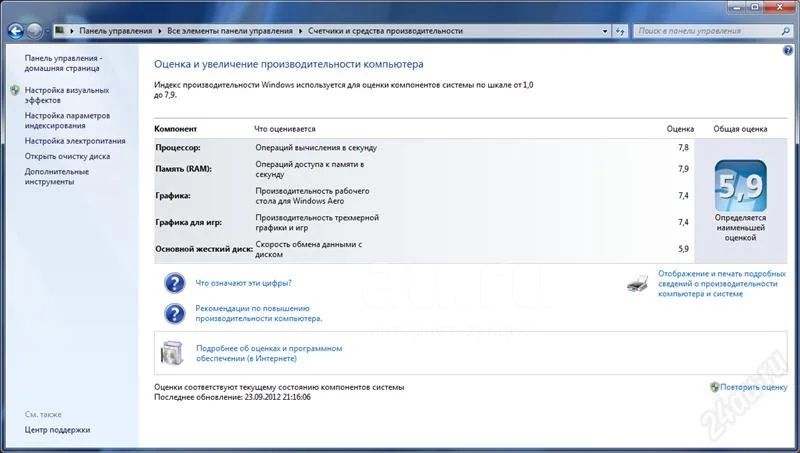The height and width of the screenshot is (453, 800).
Task: Open 'Открыть очистку диска' link
Action: coord(67,156)
